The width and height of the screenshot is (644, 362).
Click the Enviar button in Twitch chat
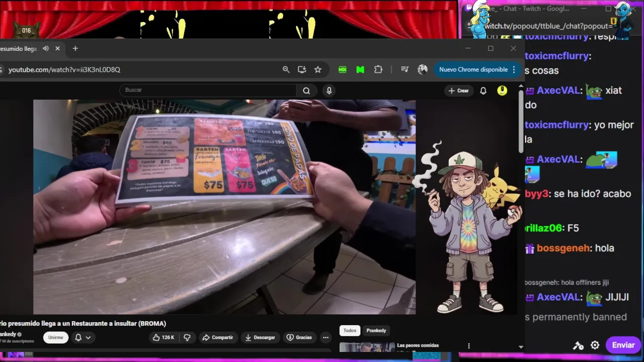pos(623,345)
